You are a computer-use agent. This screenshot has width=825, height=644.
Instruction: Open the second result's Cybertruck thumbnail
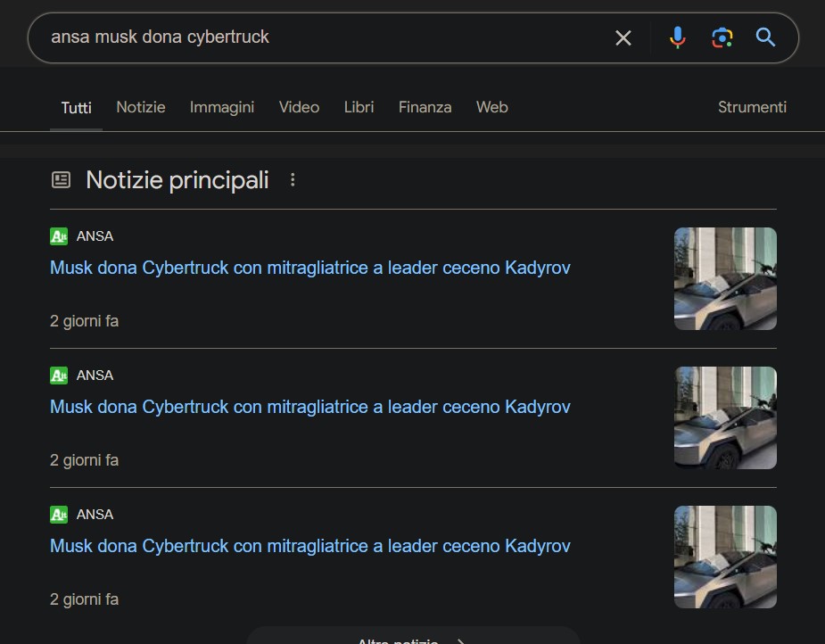(725, 417)
